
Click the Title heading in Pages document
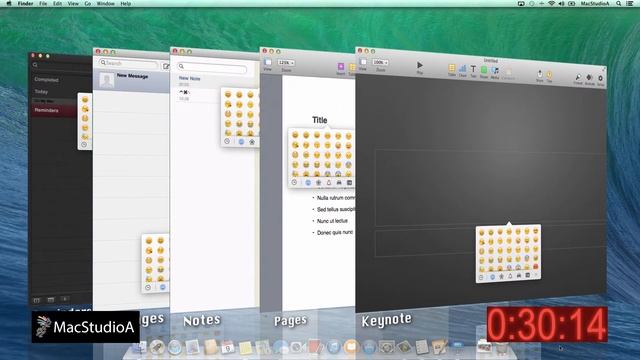click(320, 120)
